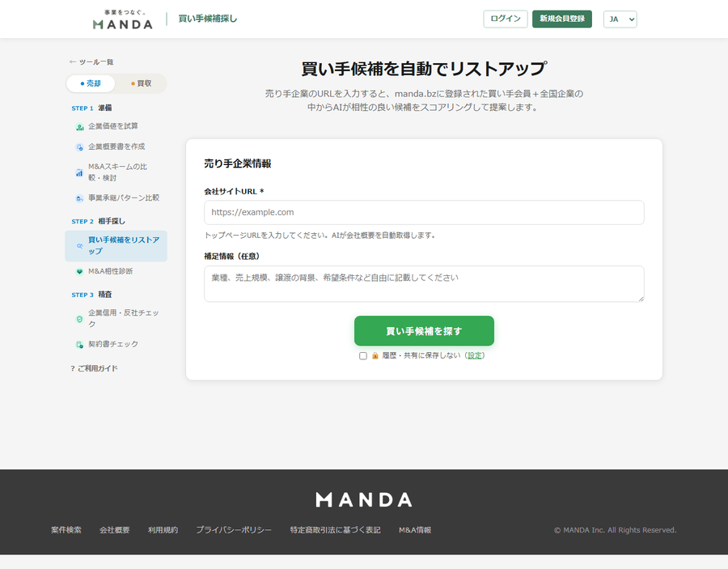This screenshot has width=728, height=569.
Task: Click the 企業概要書を作成 sidebar icon
Action: click(x=79, y=147)
